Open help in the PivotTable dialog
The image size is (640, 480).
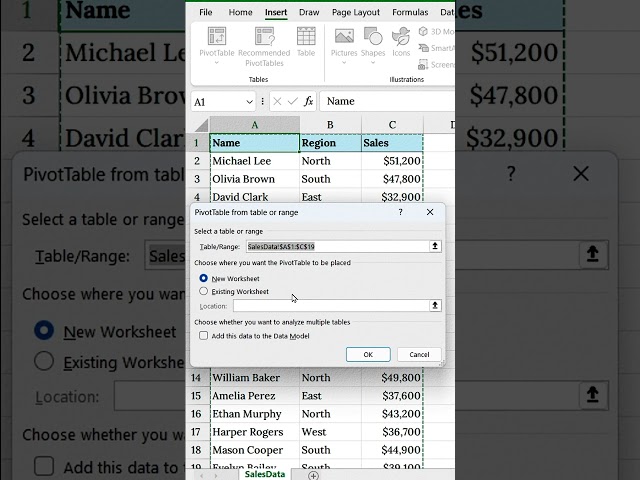point(400,212)
